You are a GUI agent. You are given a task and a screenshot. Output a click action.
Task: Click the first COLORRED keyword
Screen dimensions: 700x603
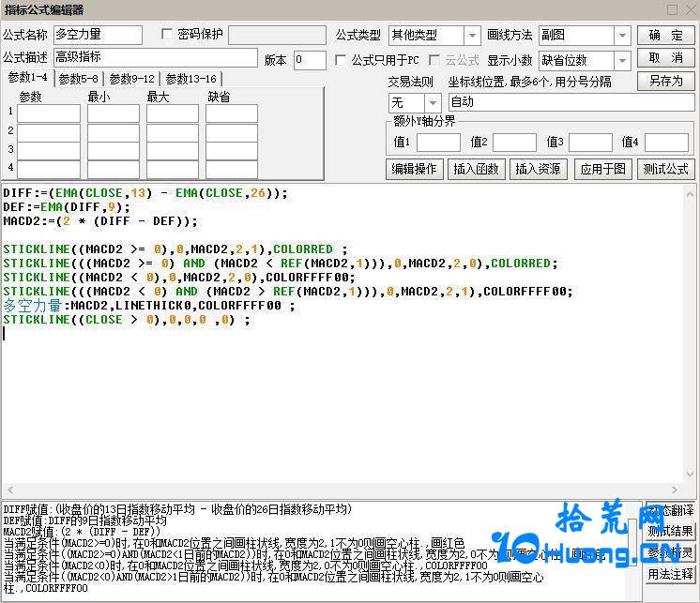pyautogui.click(x=303, y=249)
